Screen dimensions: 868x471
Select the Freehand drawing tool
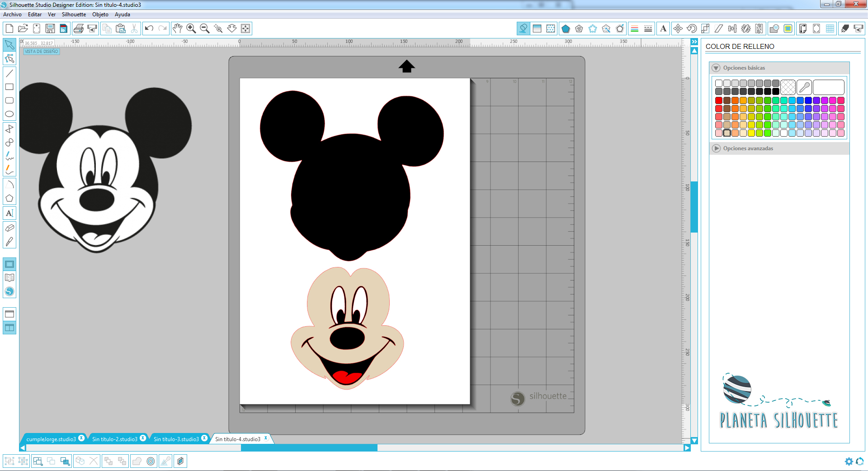(x=9, y=157)
